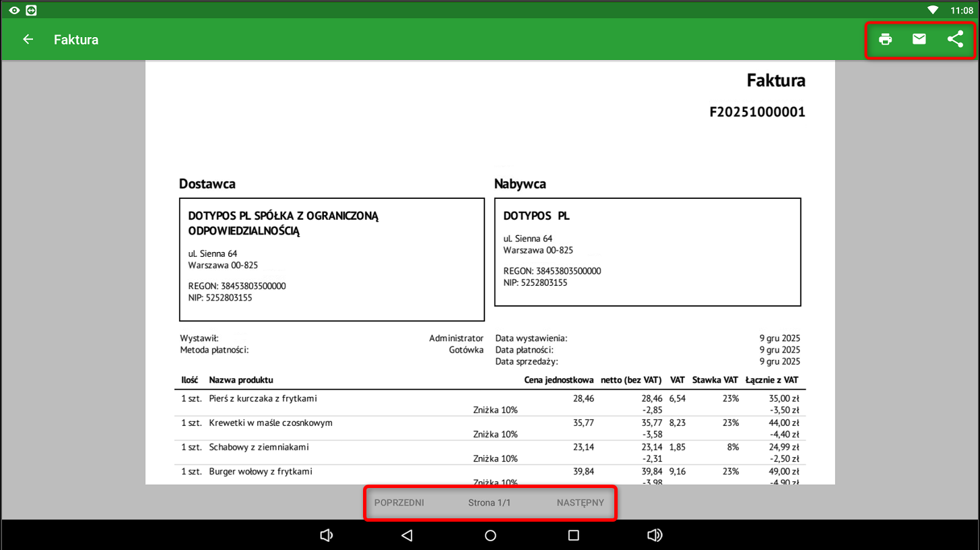The width and height of the screenshot is (980, 550).
Task: Tap the Android home circle button
Action: click(490, 535)
